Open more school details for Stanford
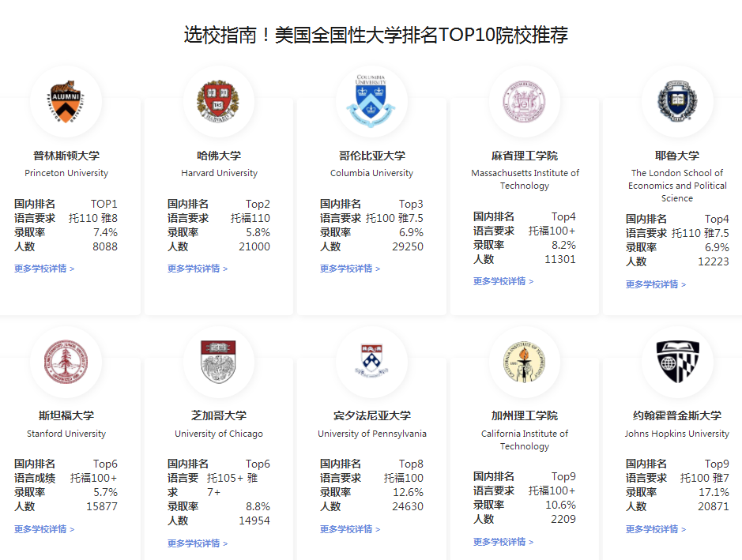This screenshot has height=560, width=742. pos(44,529)
